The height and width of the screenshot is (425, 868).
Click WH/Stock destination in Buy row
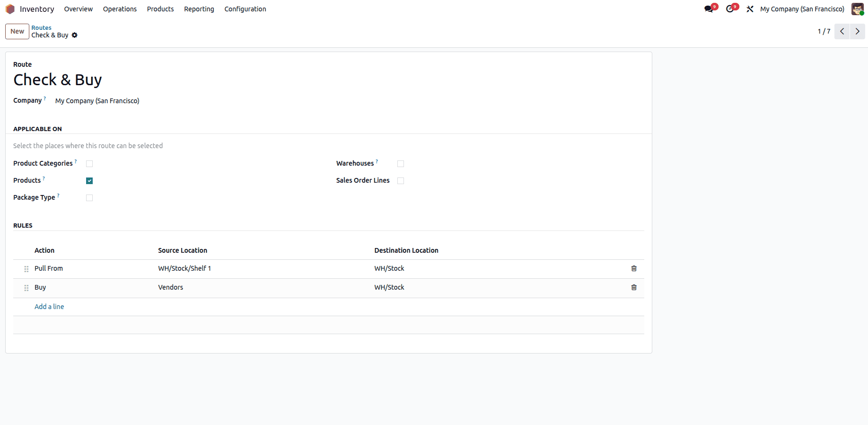point(389,287)
